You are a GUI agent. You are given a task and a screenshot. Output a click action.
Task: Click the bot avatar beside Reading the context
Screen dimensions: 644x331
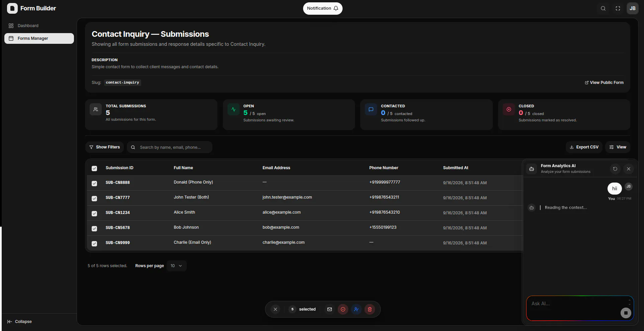[532, 208]
